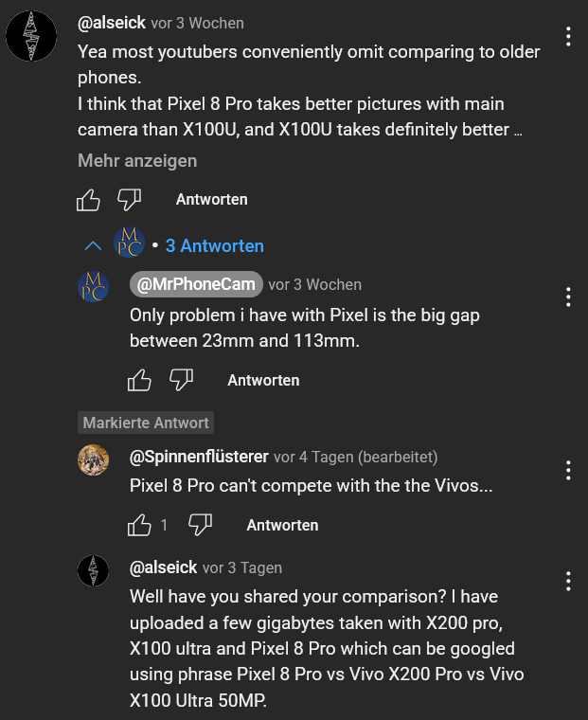Screen dimensions: 588x720
Task: Click Antworten under @Spinnenflüsterer reply
Action: click(282, 525)
